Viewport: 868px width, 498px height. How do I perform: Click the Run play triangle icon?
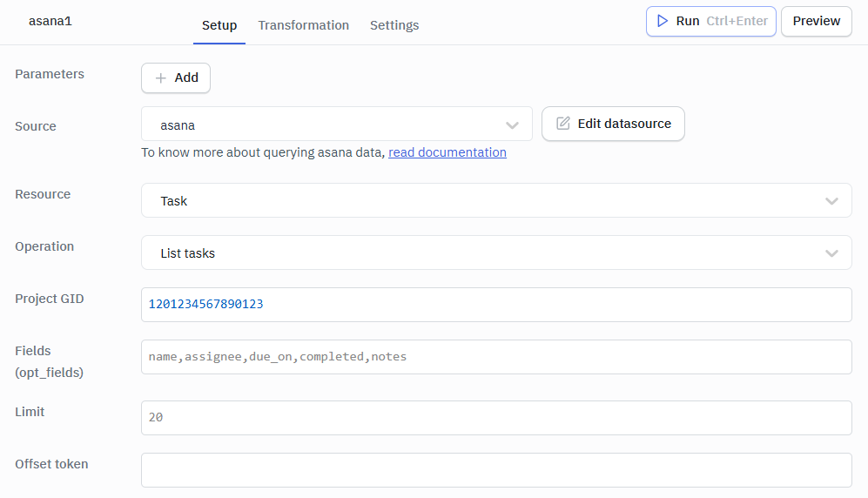662,21
